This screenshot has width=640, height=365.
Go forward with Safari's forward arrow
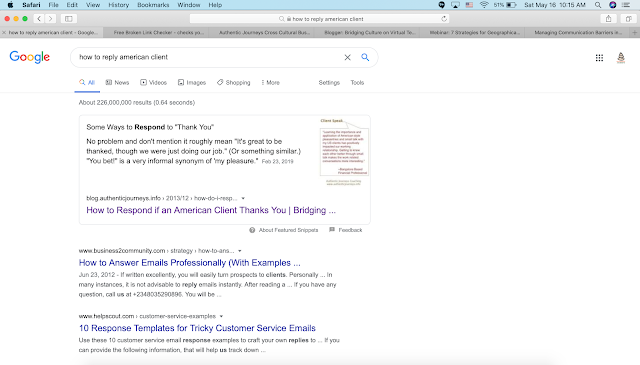coord(51,19)
